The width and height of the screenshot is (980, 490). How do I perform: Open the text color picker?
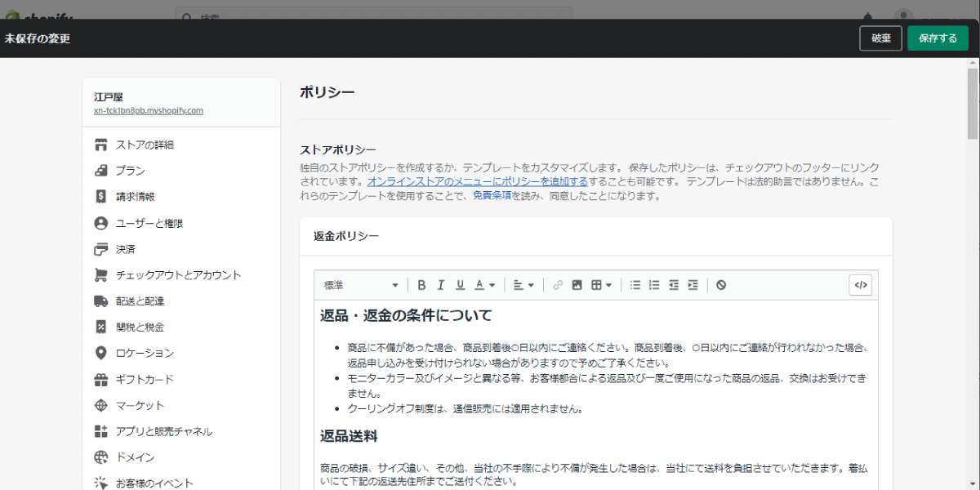click(x=485, y=285)
